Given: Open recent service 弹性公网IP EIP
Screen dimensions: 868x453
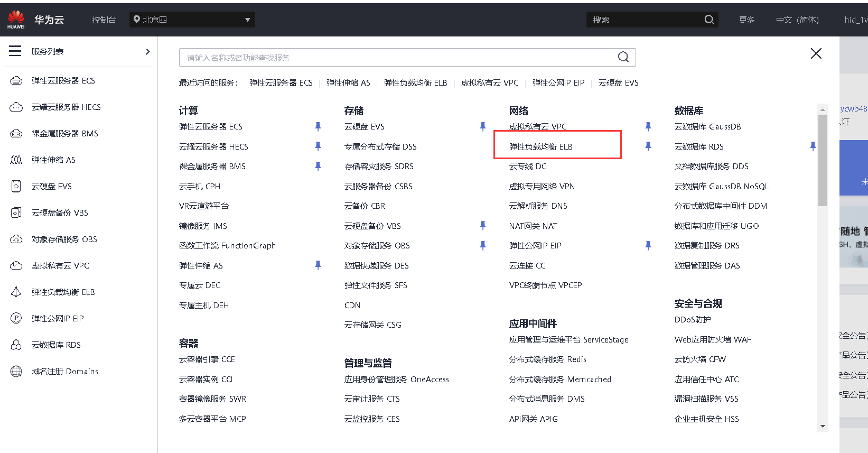Looking at the screenshot, I should (x=558, y=83).
